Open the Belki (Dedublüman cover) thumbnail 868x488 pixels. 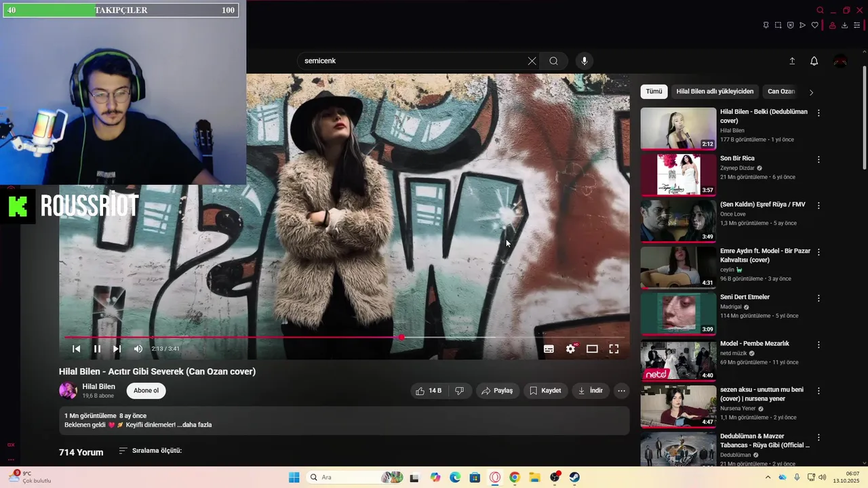click(678, 129)
